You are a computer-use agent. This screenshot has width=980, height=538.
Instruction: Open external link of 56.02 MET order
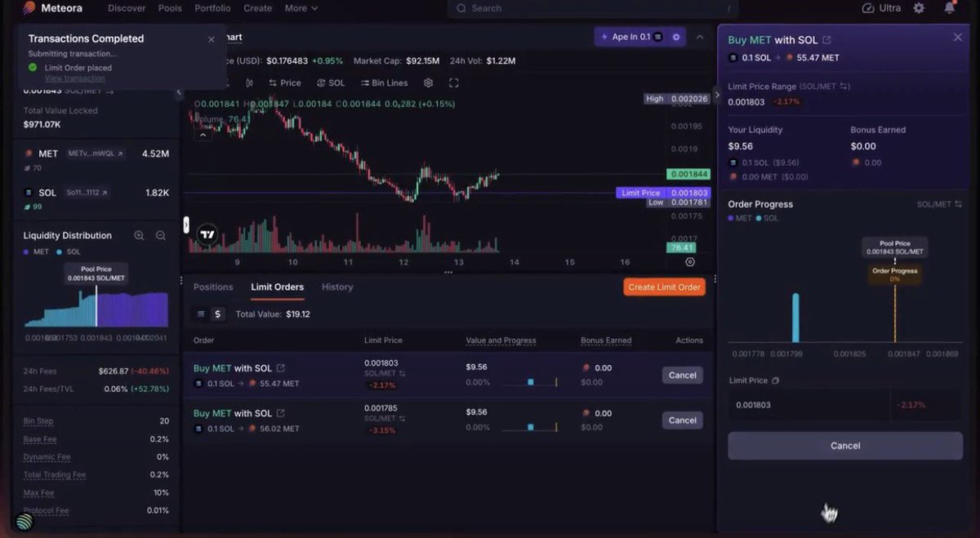pyautogui.click(x=281, y=413)
